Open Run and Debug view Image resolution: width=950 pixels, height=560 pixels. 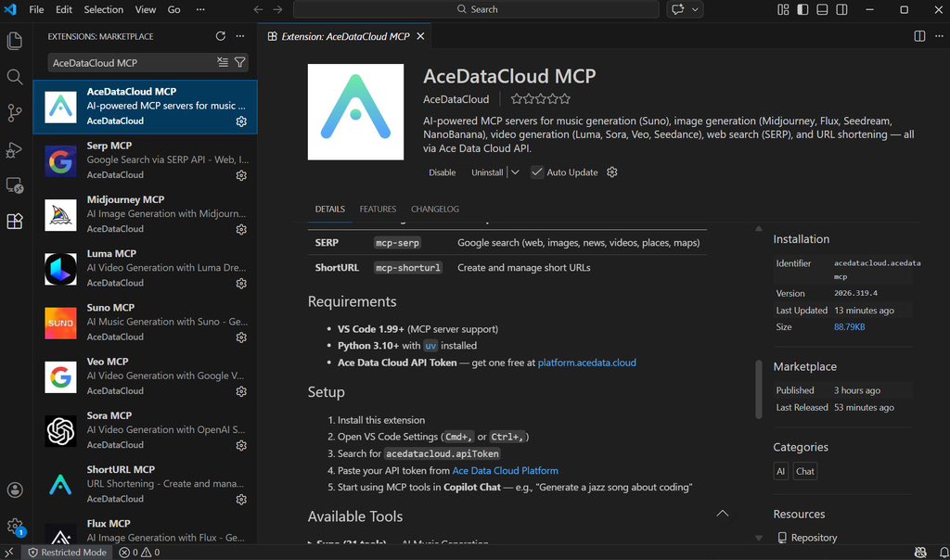pos(15,149)
